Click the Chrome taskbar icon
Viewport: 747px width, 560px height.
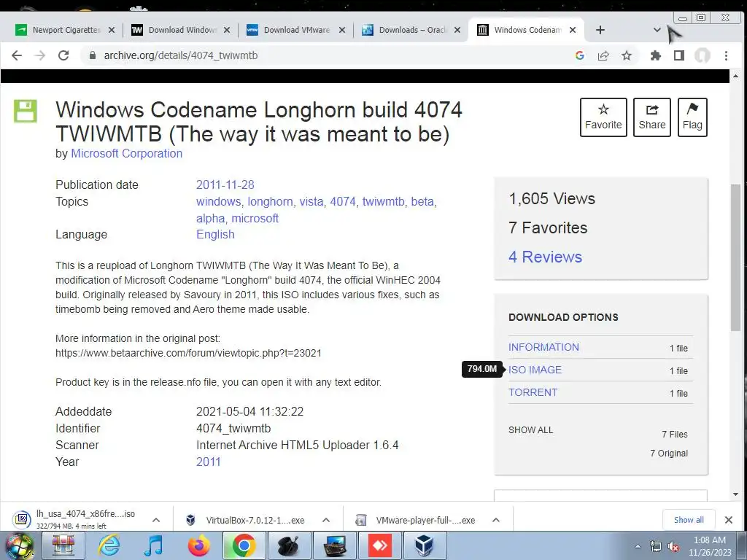click(244, 545)
